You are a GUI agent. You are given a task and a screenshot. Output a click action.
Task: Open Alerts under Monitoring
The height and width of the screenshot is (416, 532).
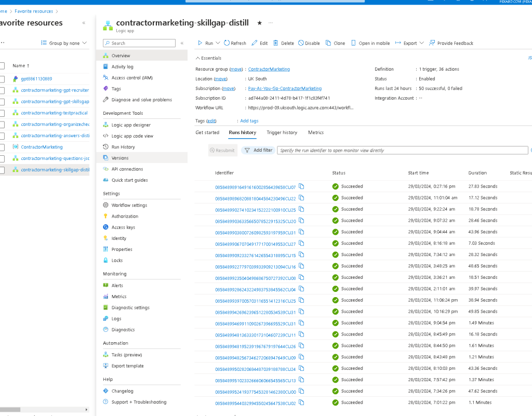point(117,286)
